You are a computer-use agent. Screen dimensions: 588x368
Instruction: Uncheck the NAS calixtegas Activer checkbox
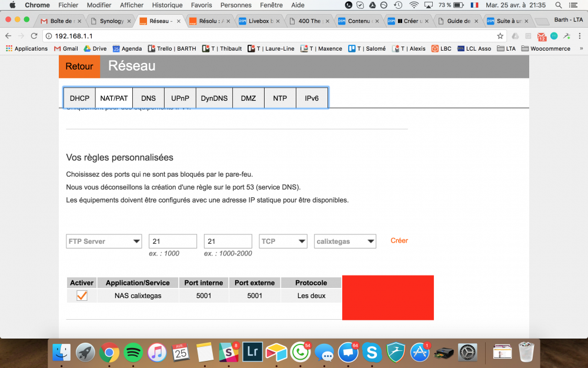coord(82,296)
